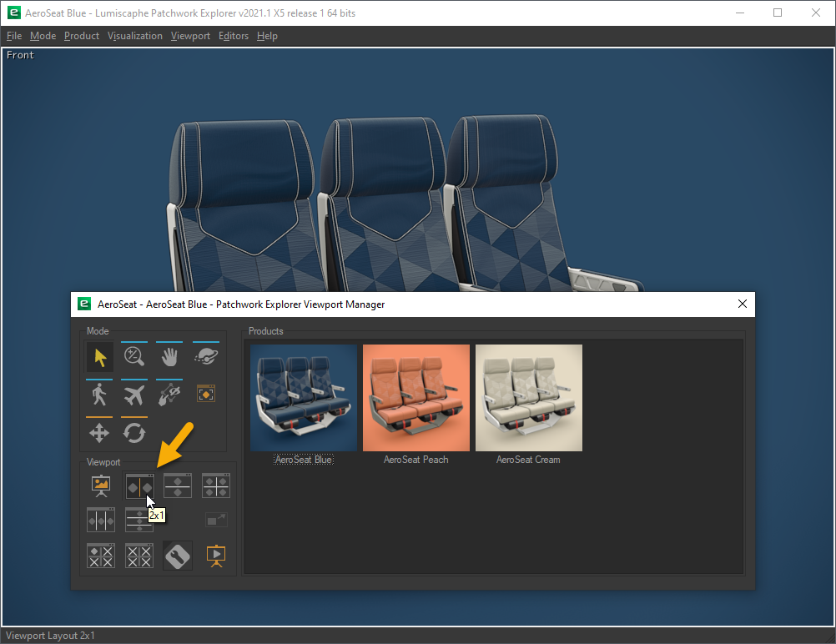This screenshot has height=644, width=836.
Task: Select the arrow pointer mode
Action: tap(100, 357)
